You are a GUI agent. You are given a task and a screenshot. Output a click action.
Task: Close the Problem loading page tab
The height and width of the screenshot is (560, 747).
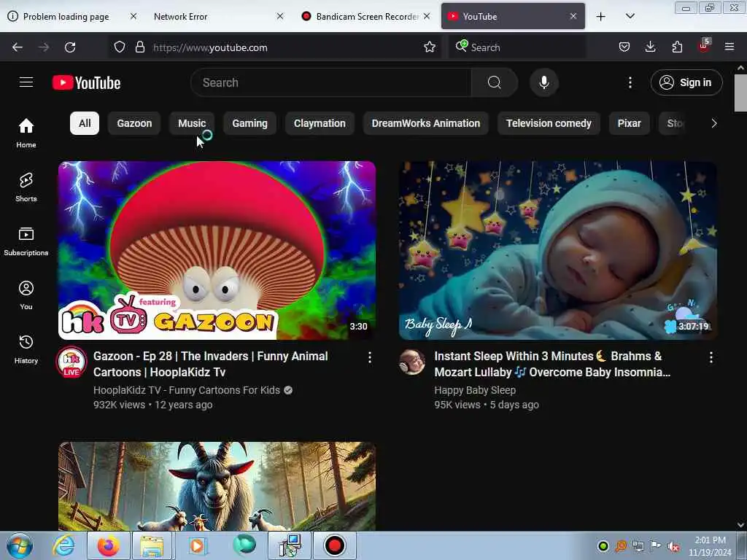click(133, 16)
